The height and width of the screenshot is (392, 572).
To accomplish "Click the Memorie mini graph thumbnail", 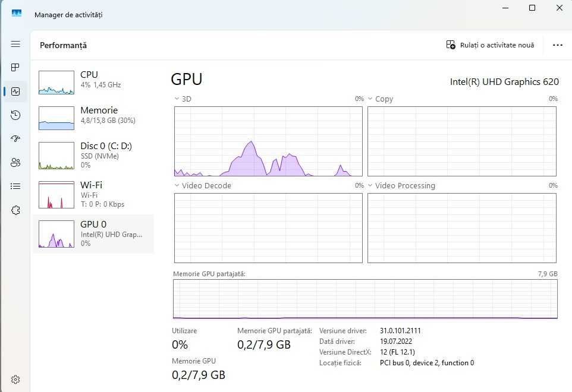I will (x=56, y=118).
